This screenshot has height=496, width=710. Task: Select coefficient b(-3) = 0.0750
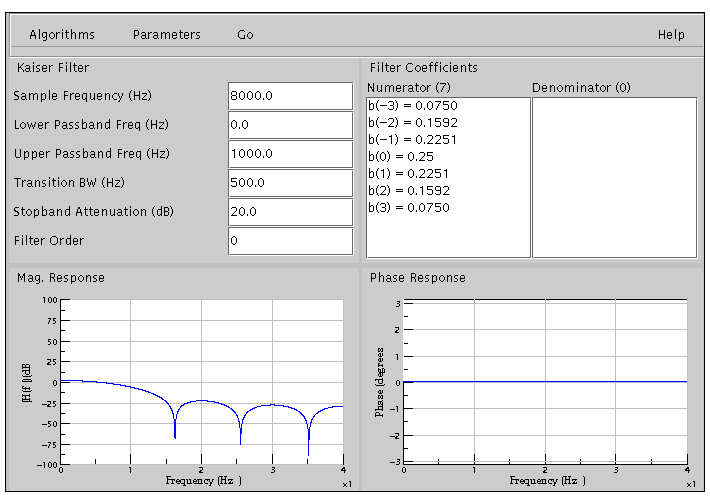pyautogui.click(x=413, y=106)
